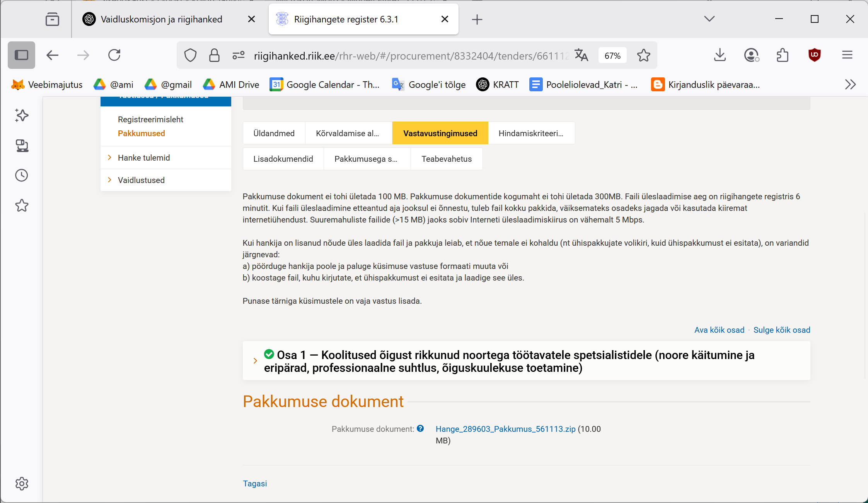Close the Vaidluskomisjon ja riigihanked tab

pyautogui.click(x=251, y=19)
